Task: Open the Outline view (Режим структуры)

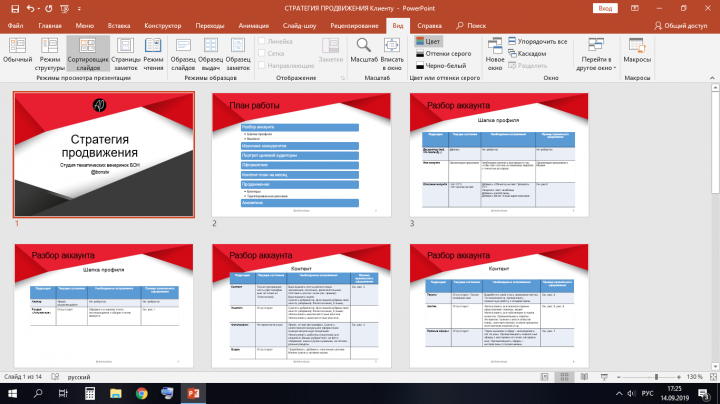Action: 50,54
